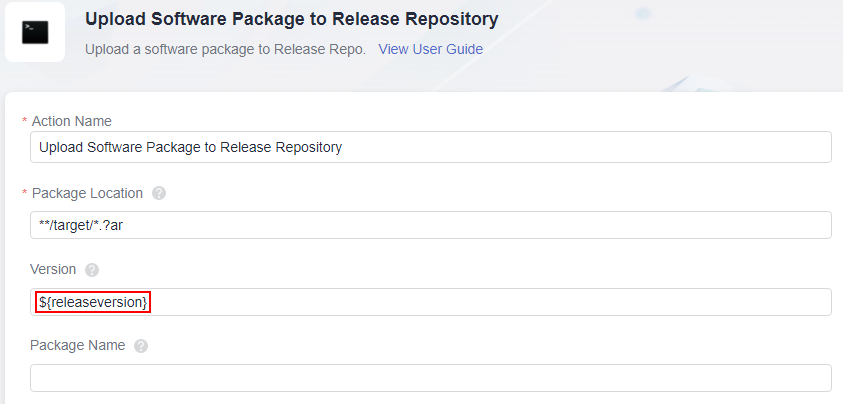The width and height of the screenshot is (843, 404).
Task: Click the highlighted ${releaseversion} value
Action: tap(93, 301)
